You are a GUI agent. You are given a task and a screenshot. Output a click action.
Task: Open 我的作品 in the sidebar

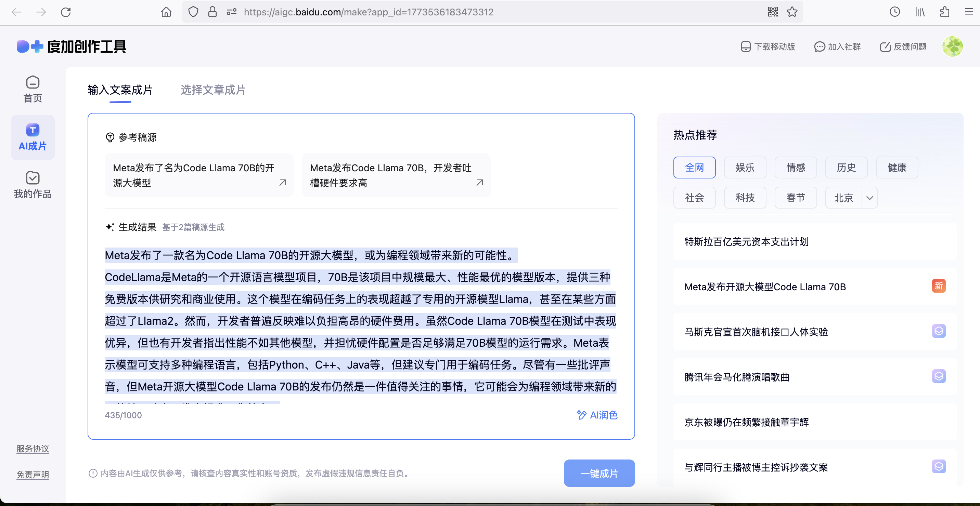pyautogui.click(x=33, y=185)
